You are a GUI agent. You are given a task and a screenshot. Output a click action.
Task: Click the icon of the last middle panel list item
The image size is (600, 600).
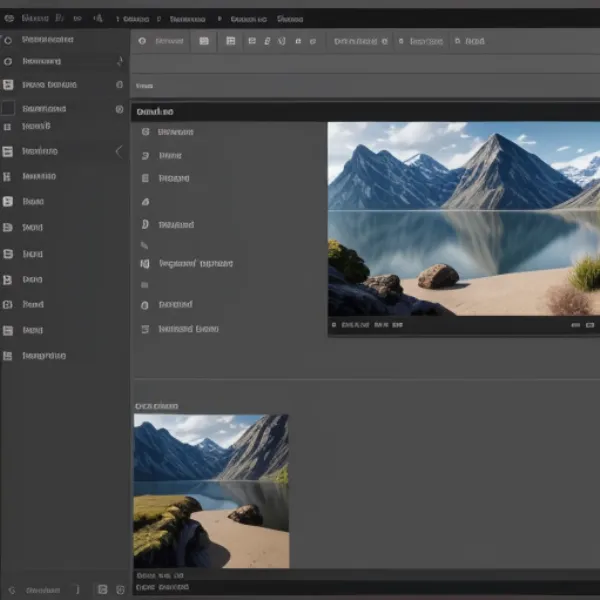tap(145, 329)
